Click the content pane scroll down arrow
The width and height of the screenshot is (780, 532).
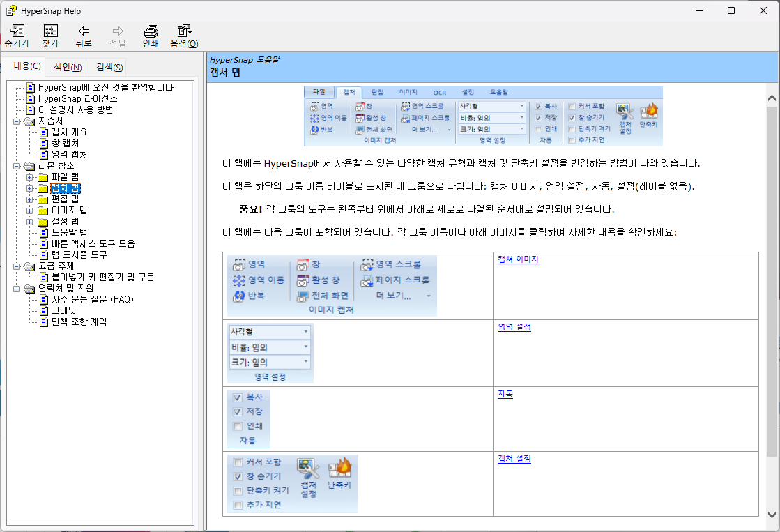(772, 515)
